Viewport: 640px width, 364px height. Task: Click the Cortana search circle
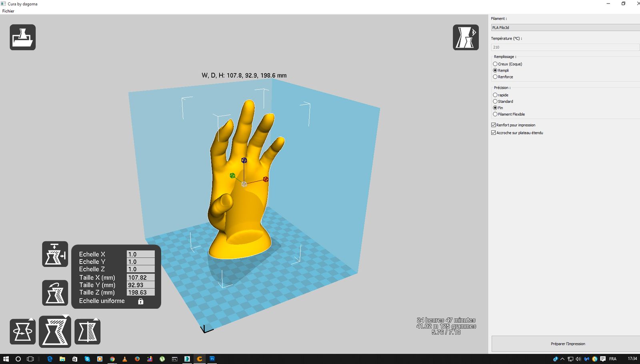click(x=18, y=359)
